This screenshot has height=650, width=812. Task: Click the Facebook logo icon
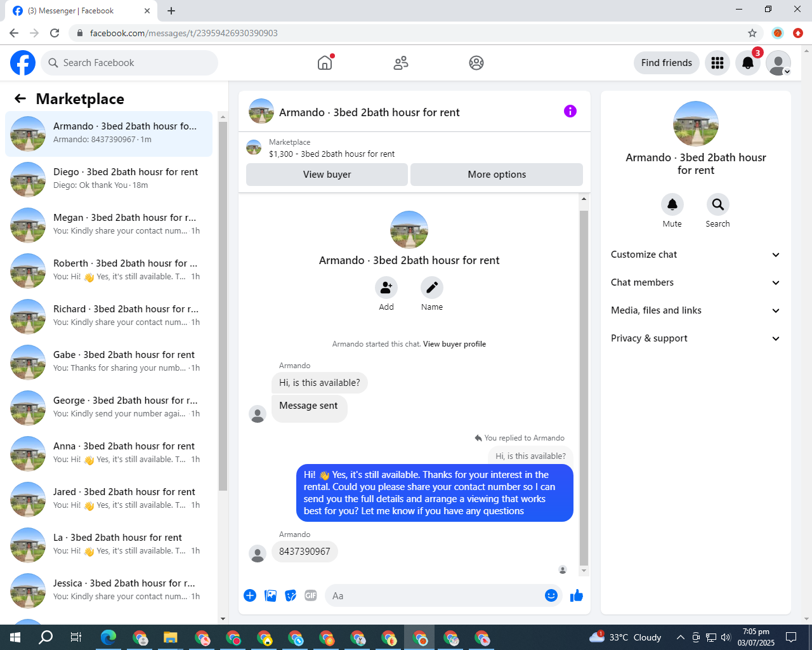point(23,63)
